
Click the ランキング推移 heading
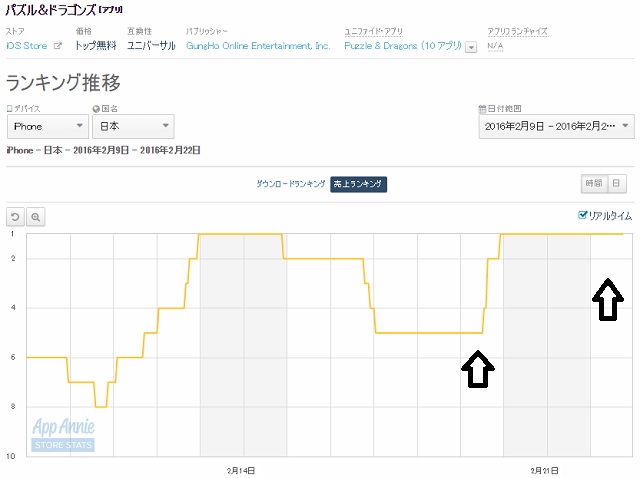(x=63, y=82)
